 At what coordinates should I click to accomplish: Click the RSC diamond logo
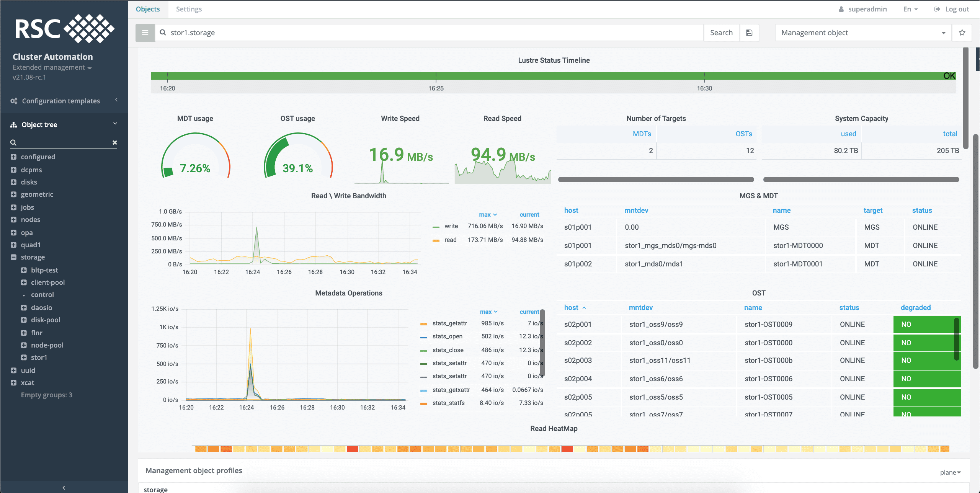tap(89, 29)
